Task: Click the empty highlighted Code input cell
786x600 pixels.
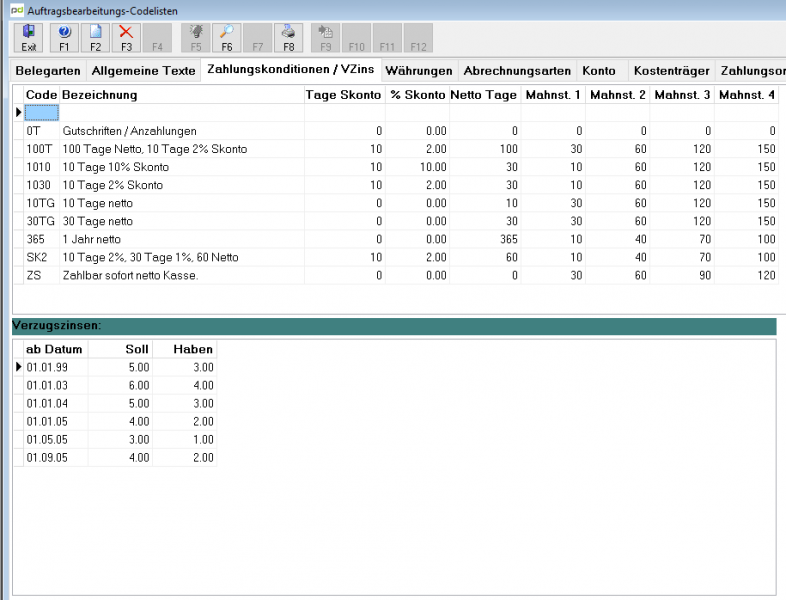Action: [x=42, y=113]
